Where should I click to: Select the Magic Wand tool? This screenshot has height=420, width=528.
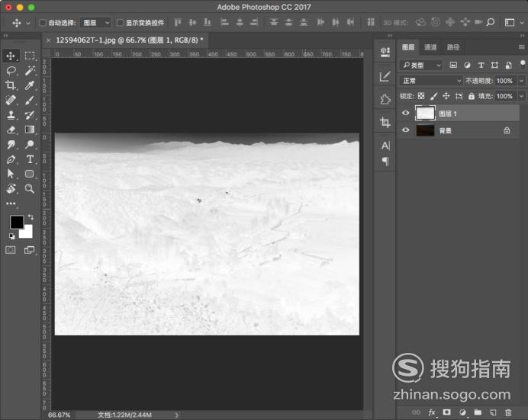(30, 70)
